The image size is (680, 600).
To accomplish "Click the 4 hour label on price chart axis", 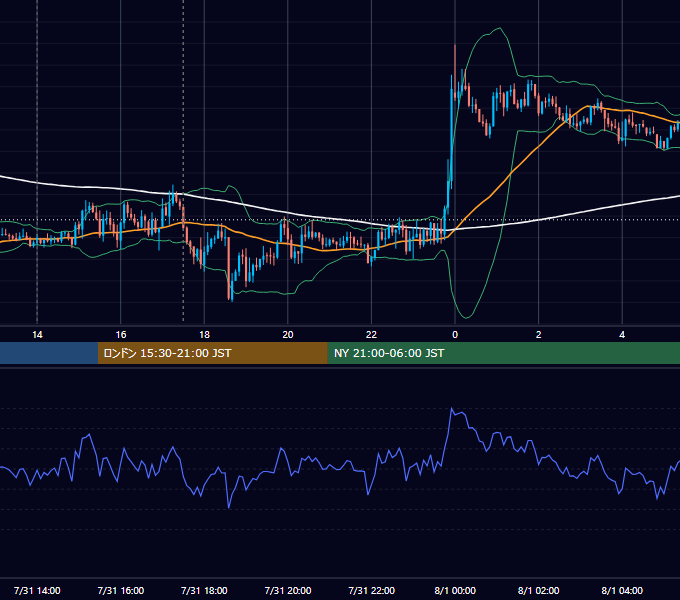I will (622, 335).
